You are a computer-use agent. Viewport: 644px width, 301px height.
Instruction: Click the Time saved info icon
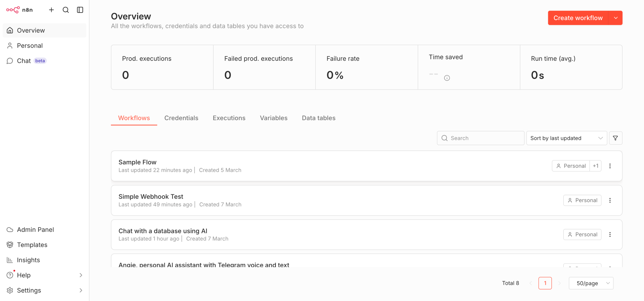click(x=447, y=78)
